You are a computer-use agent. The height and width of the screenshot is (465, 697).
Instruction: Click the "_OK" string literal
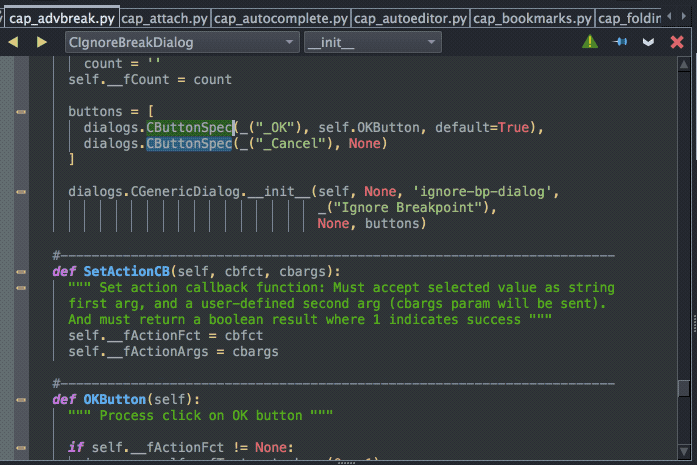click(276, 128)
